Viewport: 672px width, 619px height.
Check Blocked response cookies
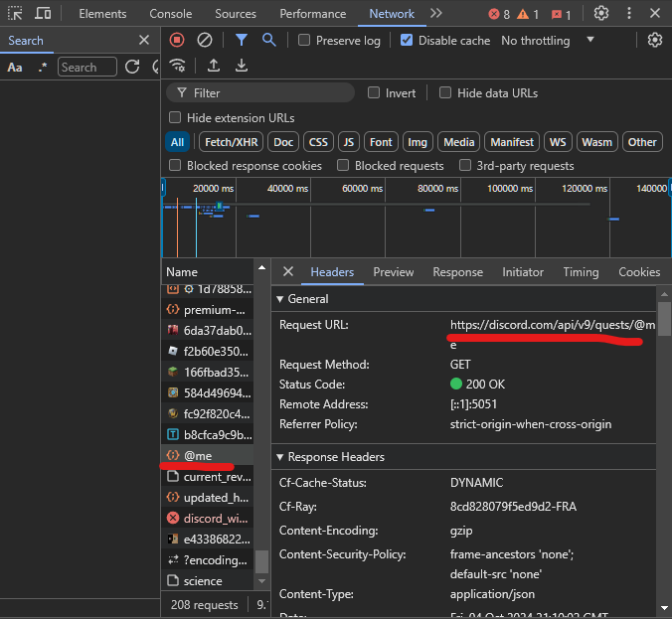(x=175, y=165)
